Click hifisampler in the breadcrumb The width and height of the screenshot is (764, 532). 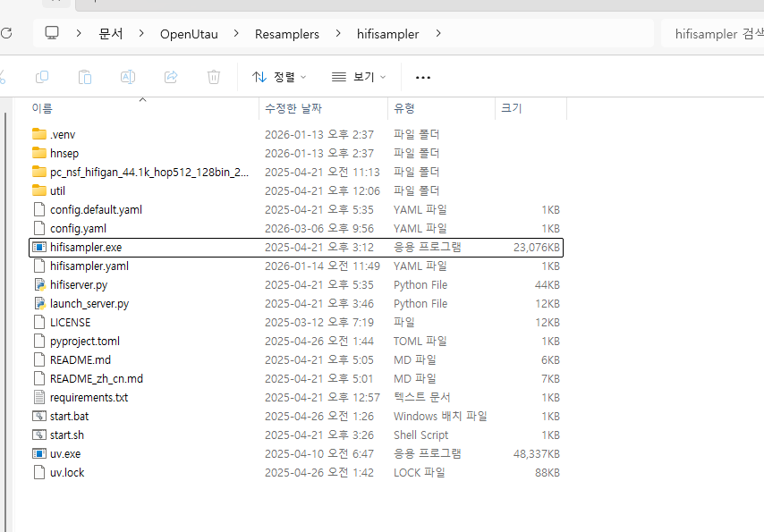388,34
